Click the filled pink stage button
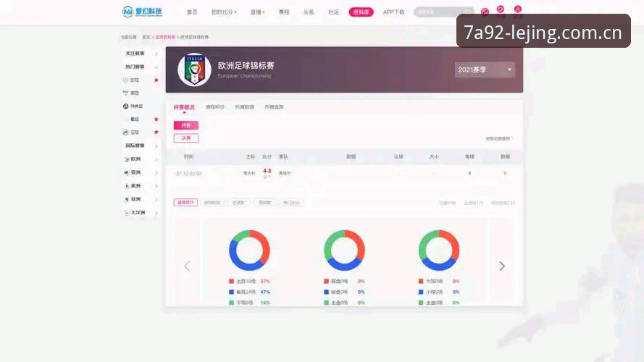The image size is (644, 362). click(186, 125)
